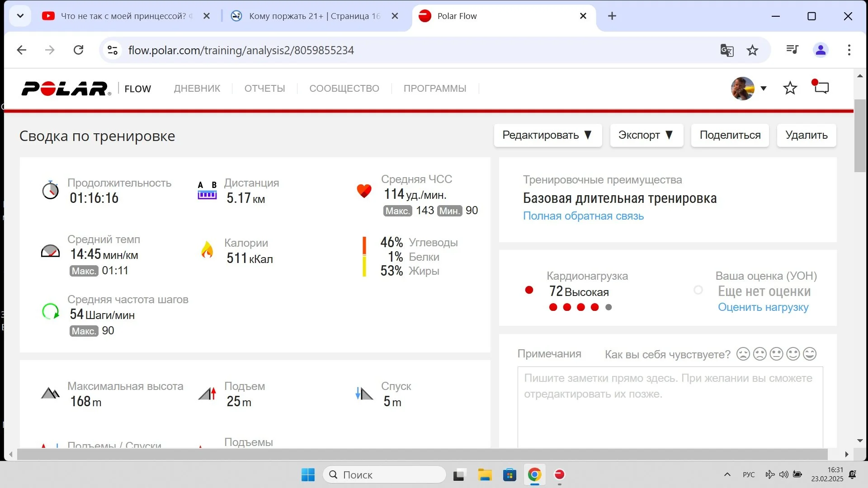Viewport: 868px width, 488px height.
Task: Switch to the YouTube browser tab
Action: pyautogui.click(x=122, y=16)
